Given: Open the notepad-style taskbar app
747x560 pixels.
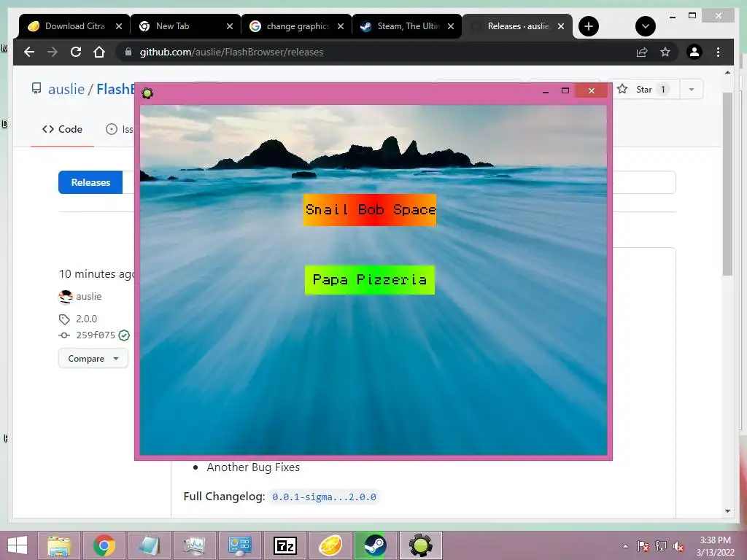Looking at the screenshot, I should (149, 545).
